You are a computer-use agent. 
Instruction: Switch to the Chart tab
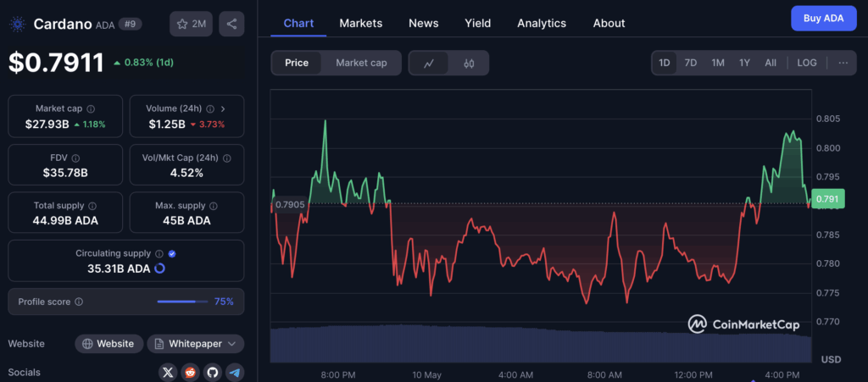pos(298,23)
